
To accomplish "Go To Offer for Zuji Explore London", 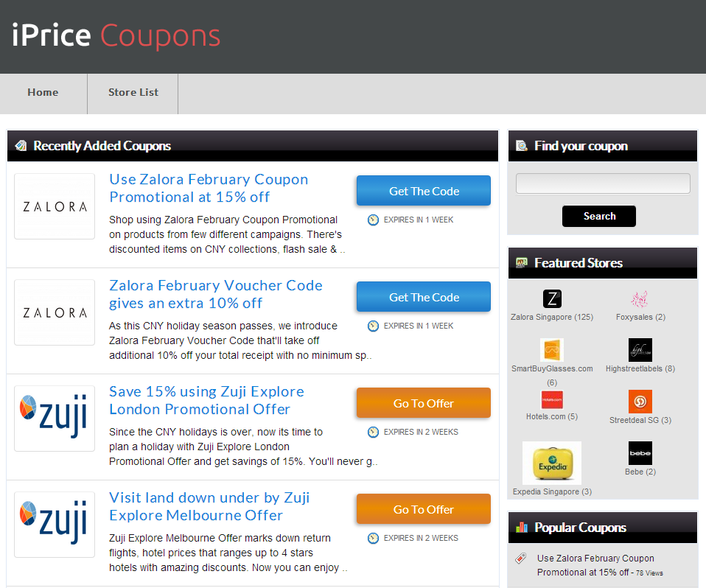I will (424, 403).
